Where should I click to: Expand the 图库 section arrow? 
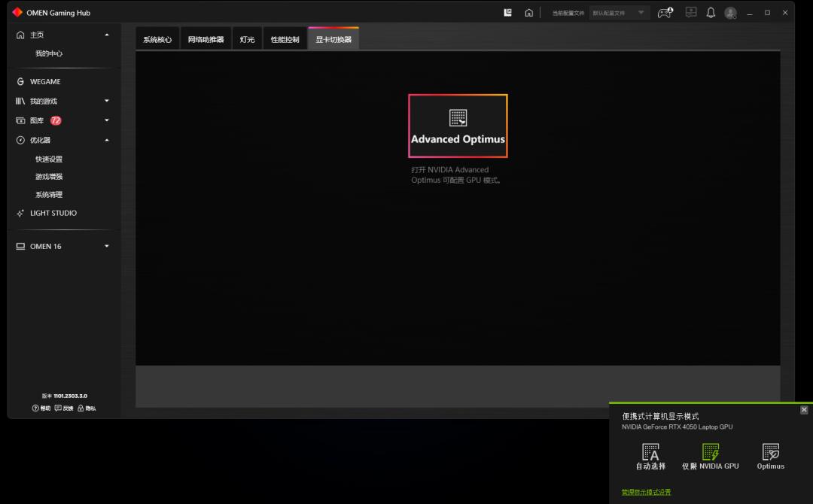pos(107,120)
